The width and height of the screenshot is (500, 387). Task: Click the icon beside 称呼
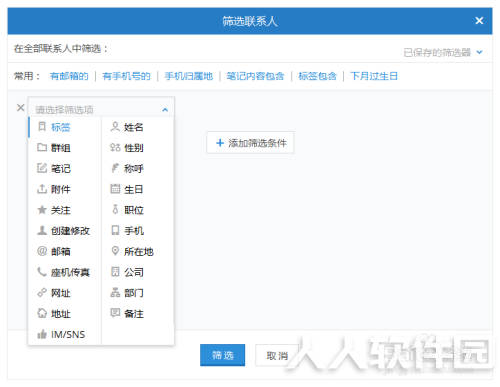[x=115, y=168]
